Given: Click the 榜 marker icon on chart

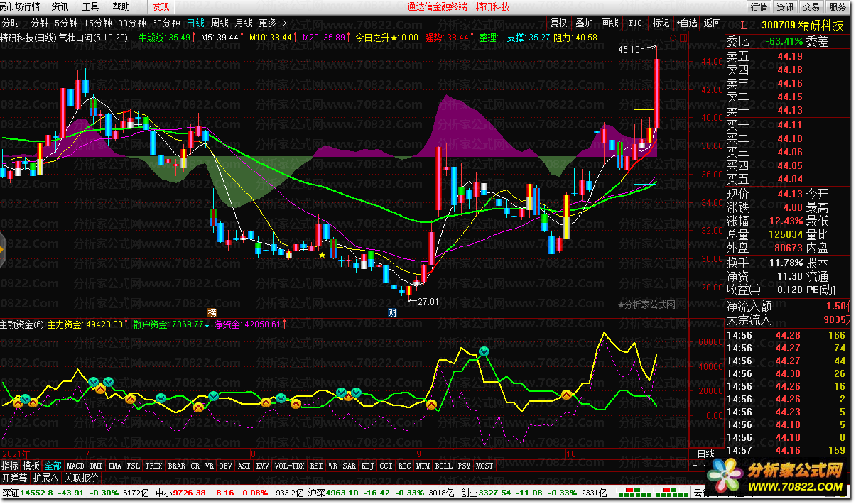Looking at the screenshot, I should pyautogui.click(x=211, y=312).
